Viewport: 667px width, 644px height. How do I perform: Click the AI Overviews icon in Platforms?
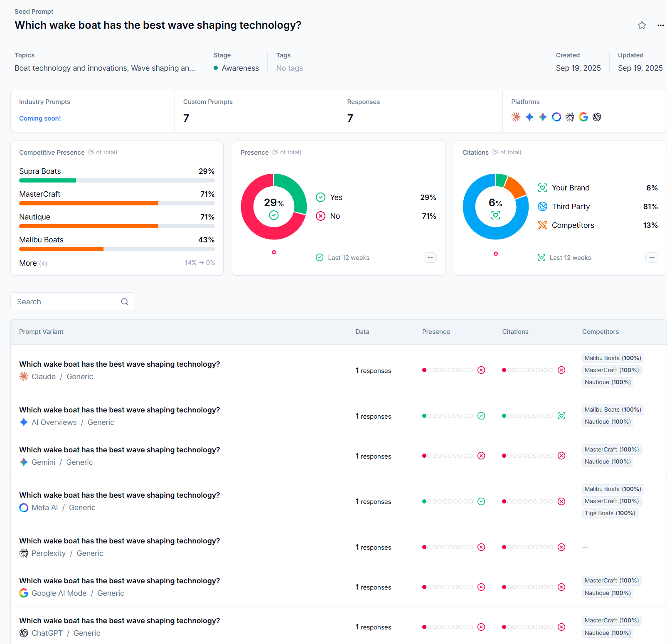click(529, 117)
